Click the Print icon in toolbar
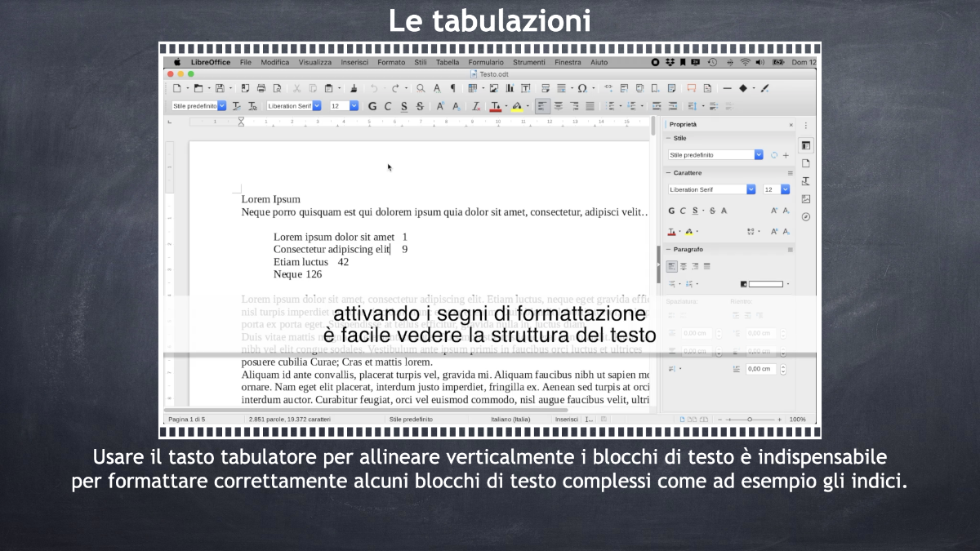 click(261, 88)
